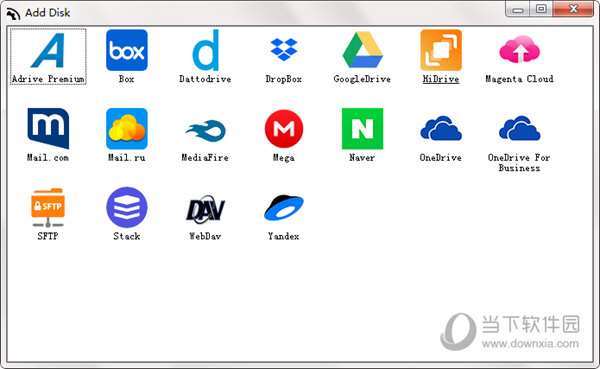
Task: Click the 'Mail.ru' label
Action: 127,158
